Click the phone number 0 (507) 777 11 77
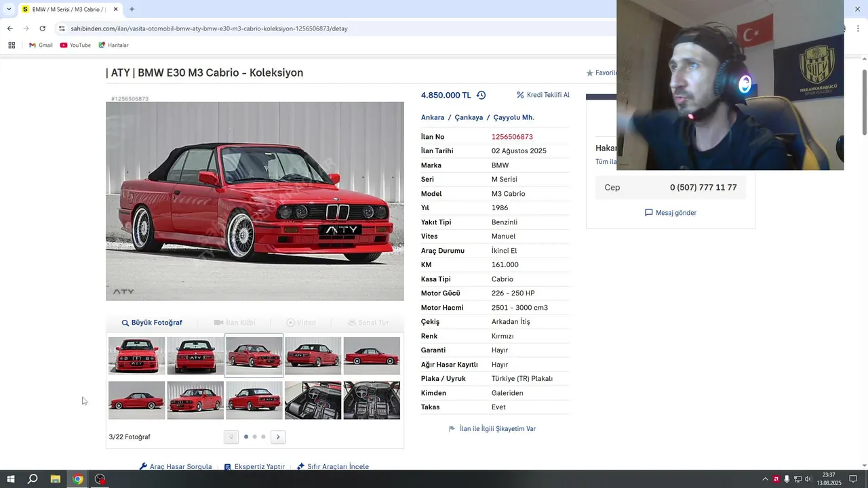868x488 pixels. click(703, 188)
